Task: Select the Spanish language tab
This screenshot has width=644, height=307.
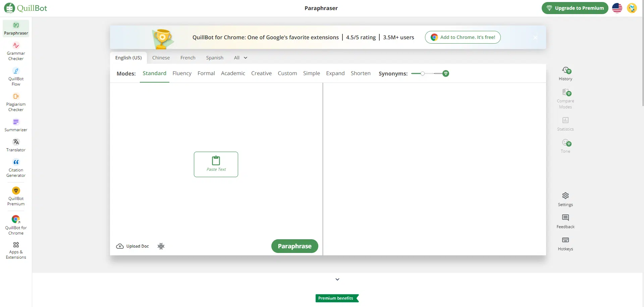Action: coord(215,58)
